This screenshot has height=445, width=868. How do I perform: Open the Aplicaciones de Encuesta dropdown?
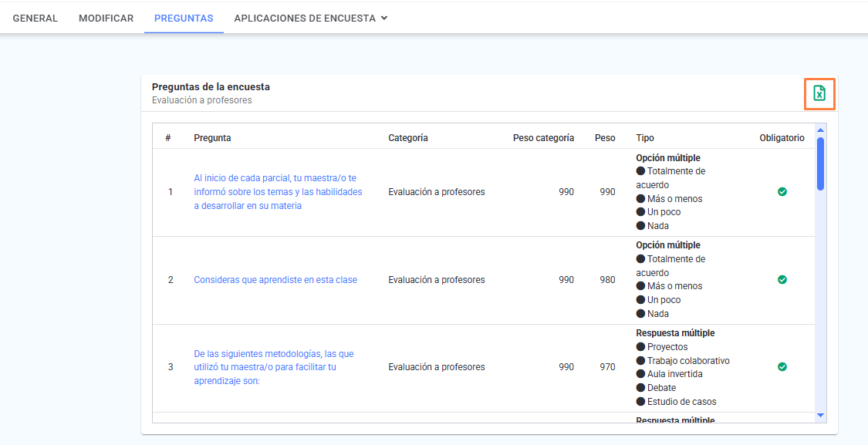tap(311, 19)
